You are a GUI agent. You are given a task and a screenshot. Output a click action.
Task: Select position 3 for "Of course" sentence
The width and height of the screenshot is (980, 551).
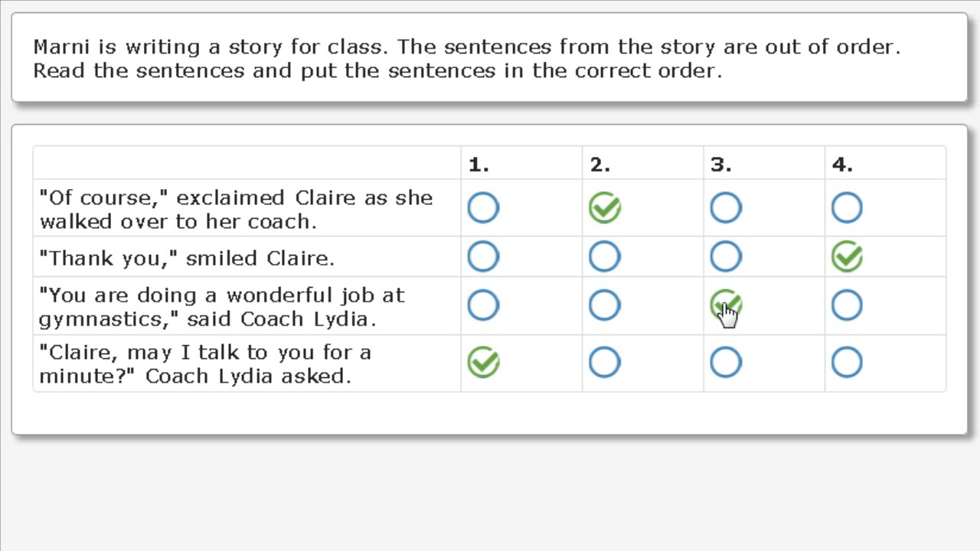[x=726, y=208]
